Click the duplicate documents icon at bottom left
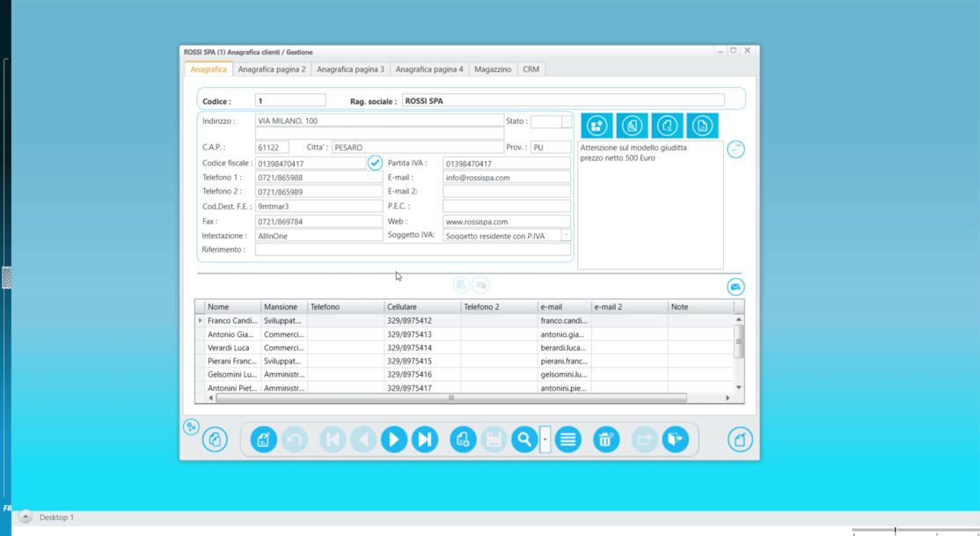980x536 pixels. tap(215, 440)
